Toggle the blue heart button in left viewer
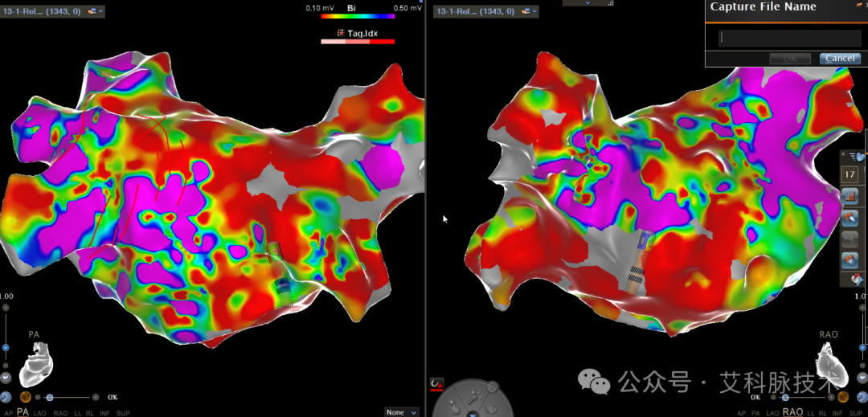This screenshot has height=417, width=868. [6, 378]
